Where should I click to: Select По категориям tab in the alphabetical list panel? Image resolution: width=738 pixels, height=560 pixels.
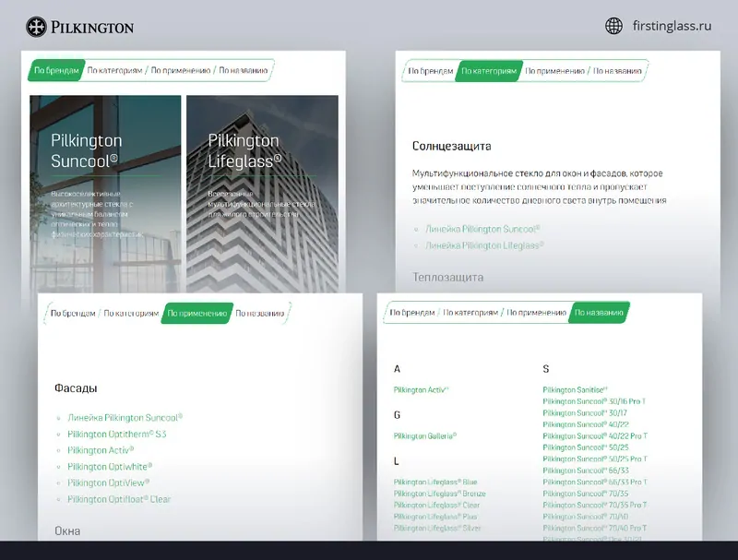coord(470,313)
